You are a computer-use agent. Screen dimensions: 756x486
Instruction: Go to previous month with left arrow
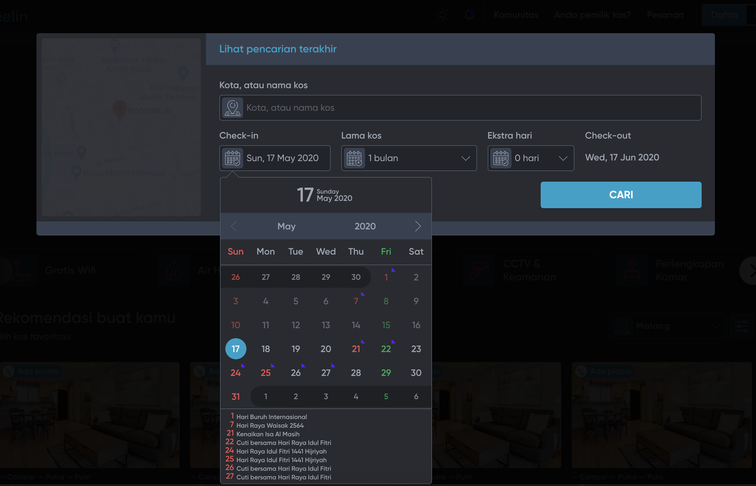tap(234, 227)
